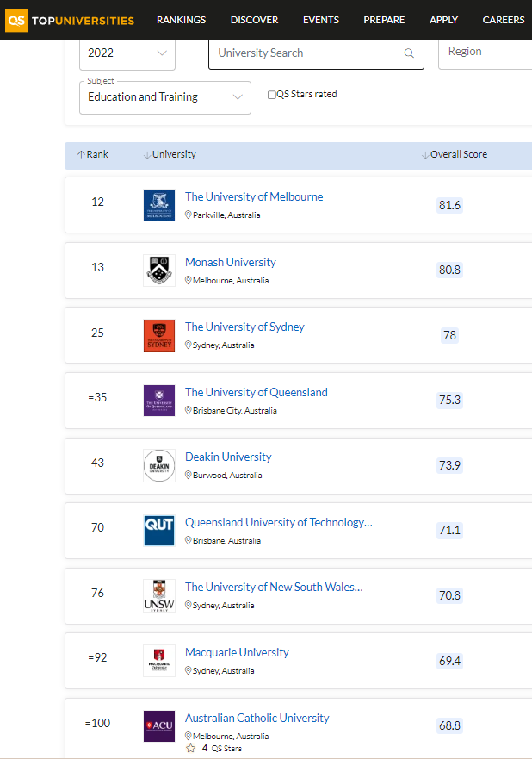This screenshot has width=532, height=759.
Task: Click the search magnifier icon
Action: click(409, 53)
